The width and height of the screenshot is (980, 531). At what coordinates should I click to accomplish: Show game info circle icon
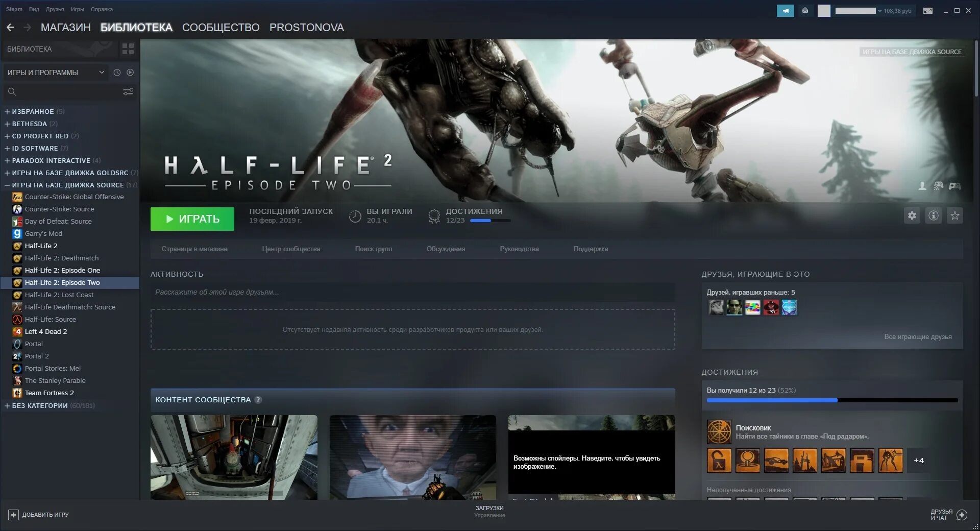[x=934, y=215]
